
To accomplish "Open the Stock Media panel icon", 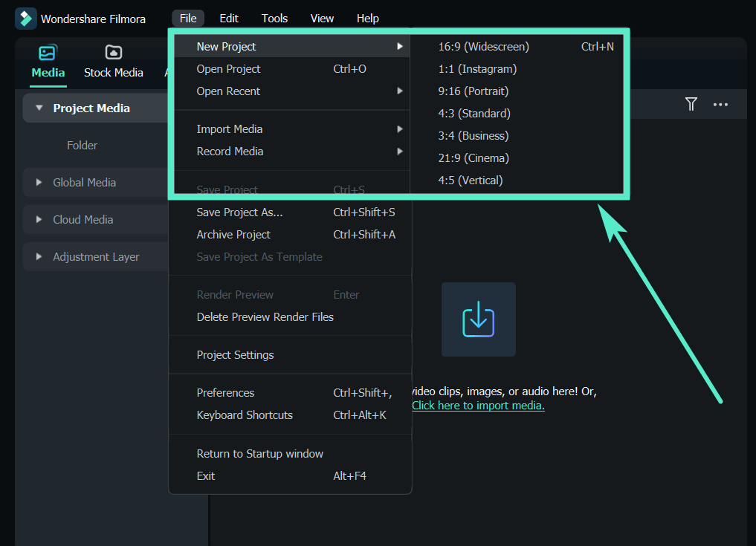I will pos(113,52).
